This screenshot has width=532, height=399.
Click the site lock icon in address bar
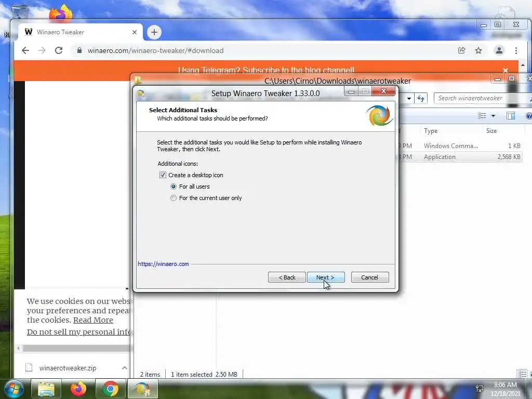click(79, 50)
